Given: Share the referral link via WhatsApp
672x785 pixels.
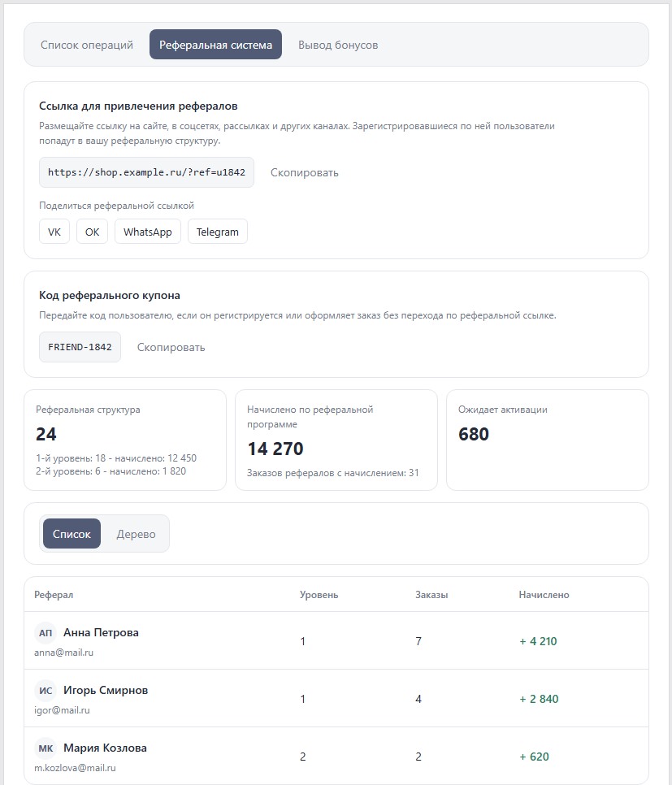Looking at the screenshot, I should [148, 232].
